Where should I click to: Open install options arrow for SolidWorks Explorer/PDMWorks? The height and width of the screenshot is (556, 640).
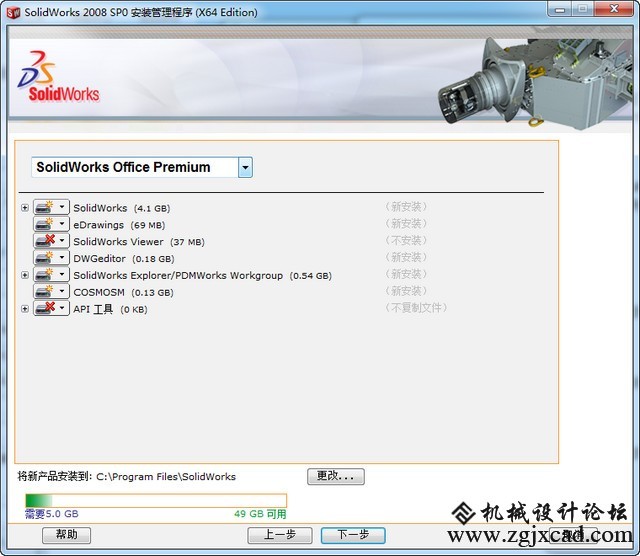[x=62, y=274]
